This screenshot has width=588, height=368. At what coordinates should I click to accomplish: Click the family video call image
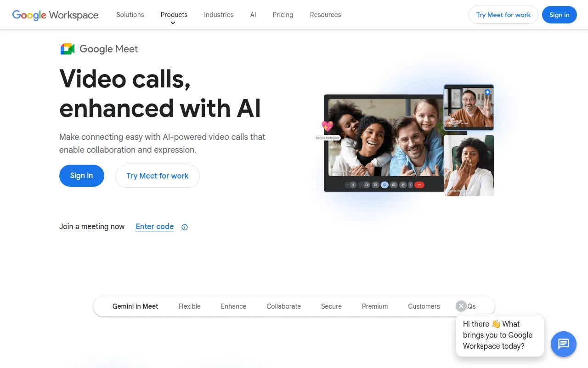(386, 137)
